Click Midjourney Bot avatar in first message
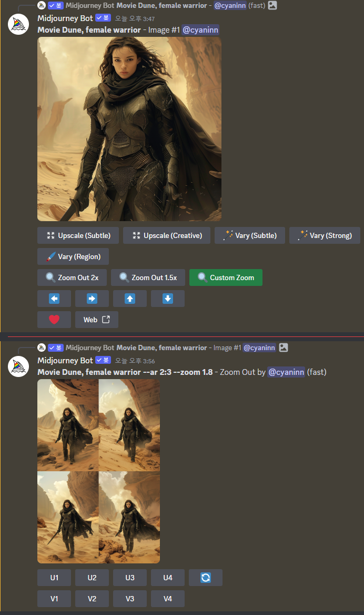This screenshot has height=615, width=364. pyautogui.click(x=18, y=24)
